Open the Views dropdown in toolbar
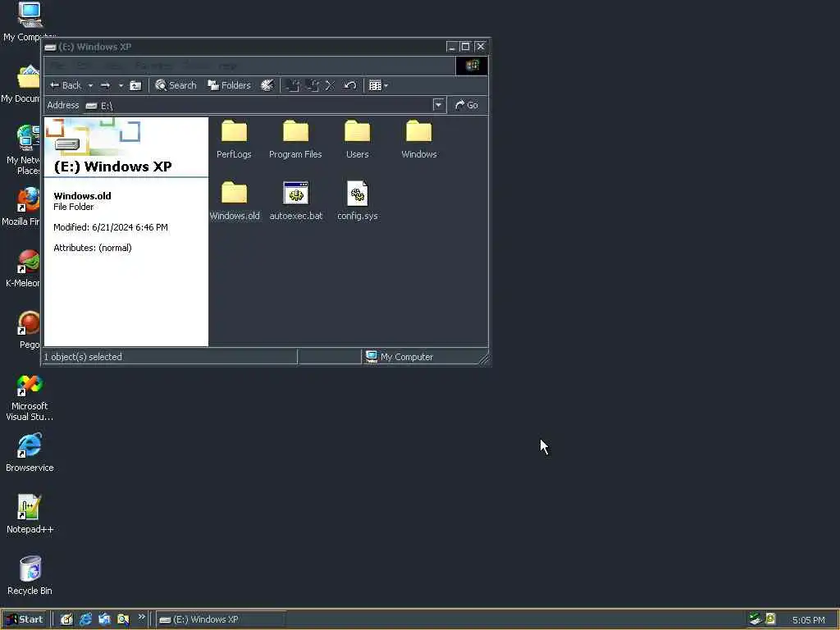Image resolution: width=840 pixels, height=630 pixels. tap(378, 85)
